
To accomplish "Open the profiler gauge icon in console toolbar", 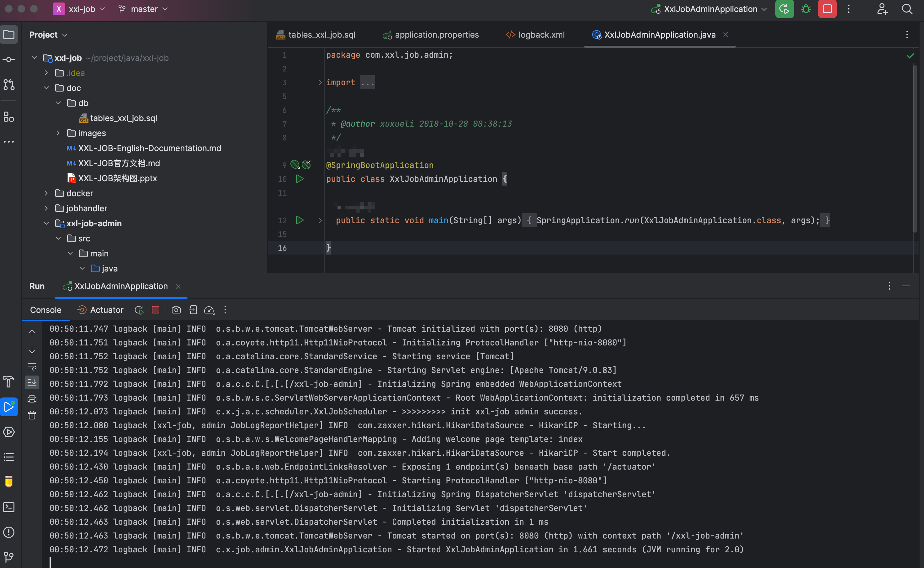I will point(209,310).
